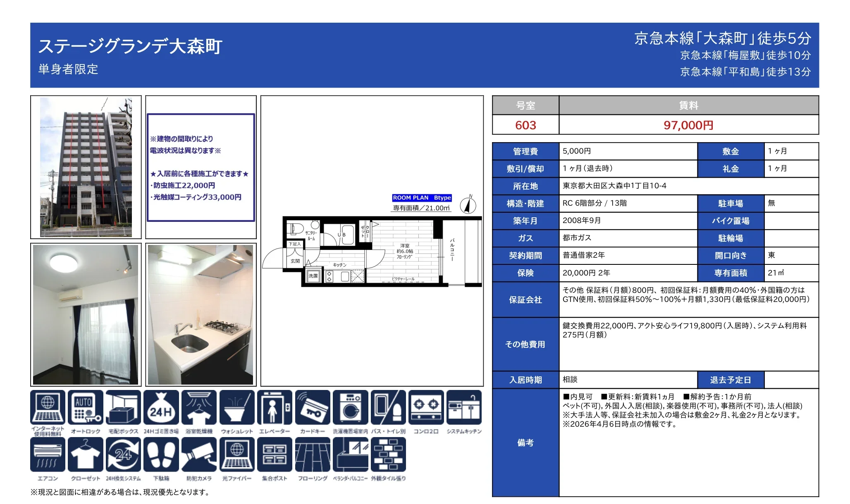
Task: Click the delivery box (宅配ボックス) icon
Action: 123,407
